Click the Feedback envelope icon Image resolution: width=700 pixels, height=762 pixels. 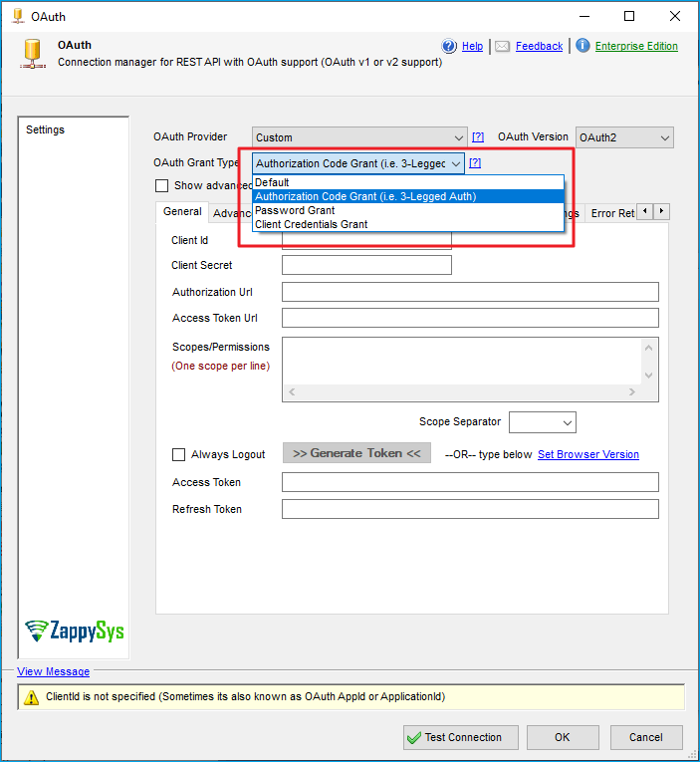pyautogui.click(x=502, y=46)
